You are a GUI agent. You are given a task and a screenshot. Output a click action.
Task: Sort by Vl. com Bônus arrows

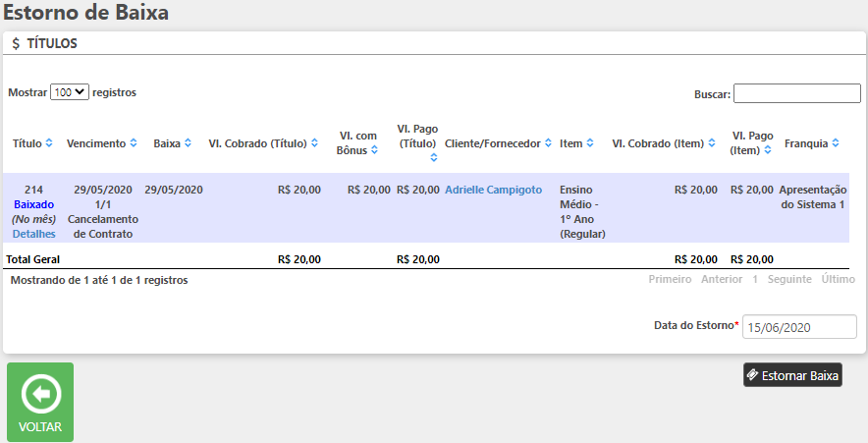374,151
